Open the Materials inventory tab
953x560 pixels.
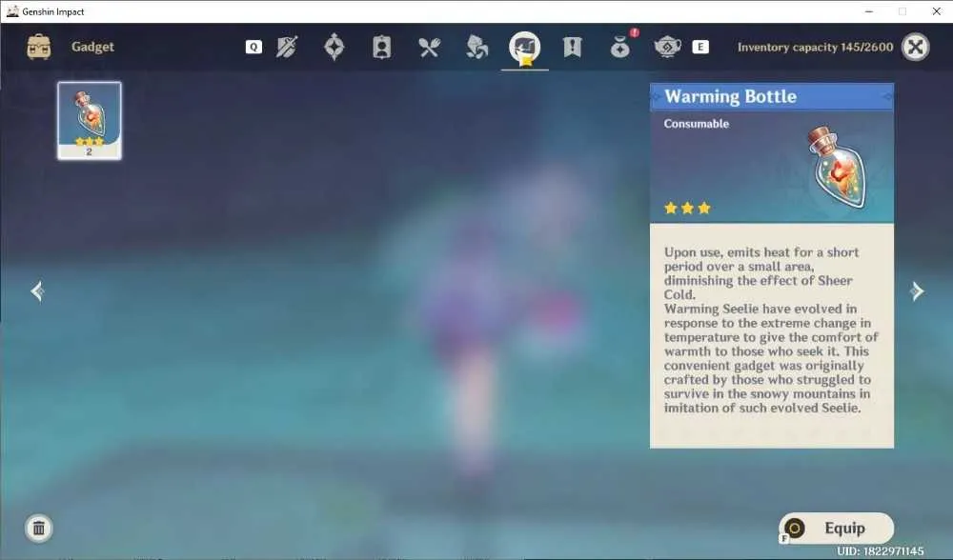point(477,47)
